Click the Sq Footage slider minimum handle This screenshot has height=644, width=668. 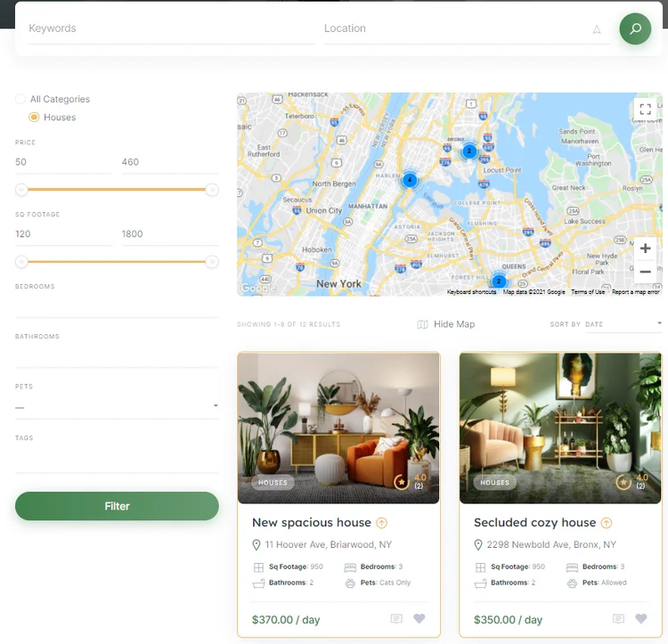21,262
